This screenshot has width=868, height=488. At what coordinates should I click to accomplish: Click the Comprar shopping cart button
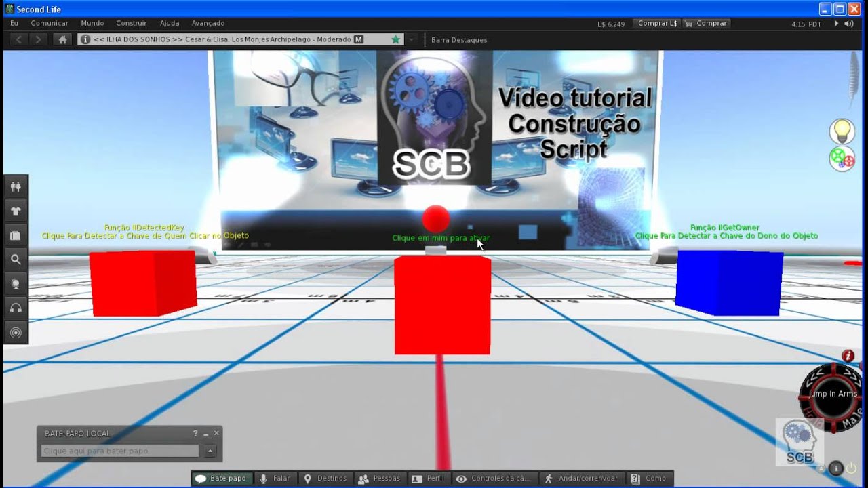[706, 23]
